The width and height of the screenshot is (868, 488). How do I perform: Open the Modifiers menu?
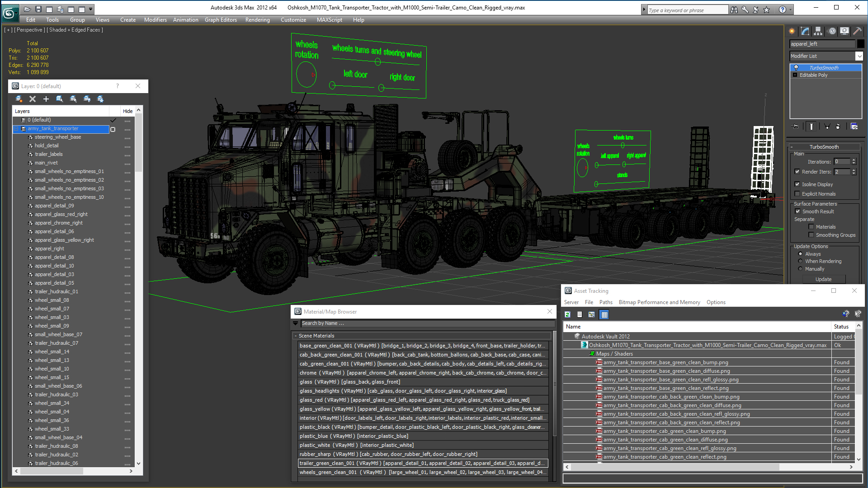155,20
